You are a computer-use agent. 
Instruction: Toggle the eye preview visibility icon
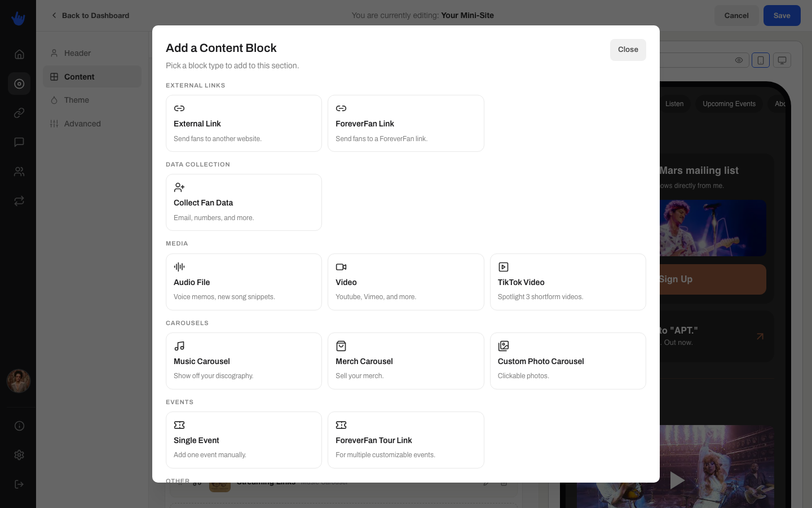(739, 60)
